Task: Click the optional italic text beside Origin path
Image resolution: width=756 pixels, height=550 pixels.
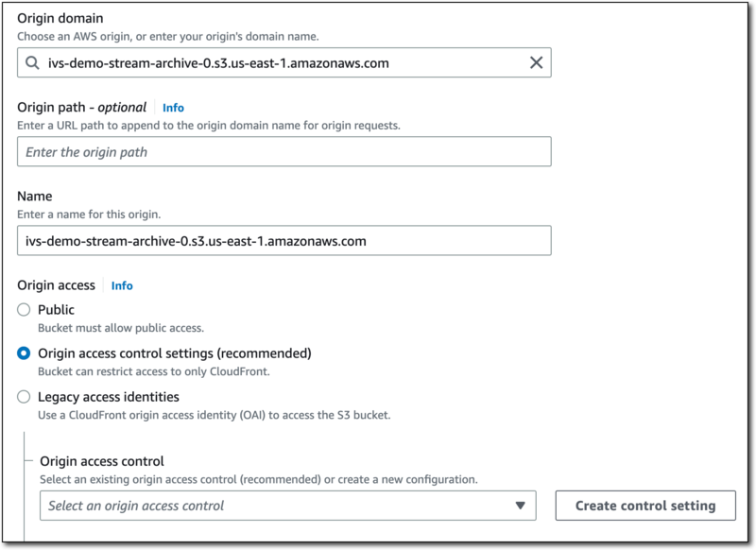Action: pos(125,105)
